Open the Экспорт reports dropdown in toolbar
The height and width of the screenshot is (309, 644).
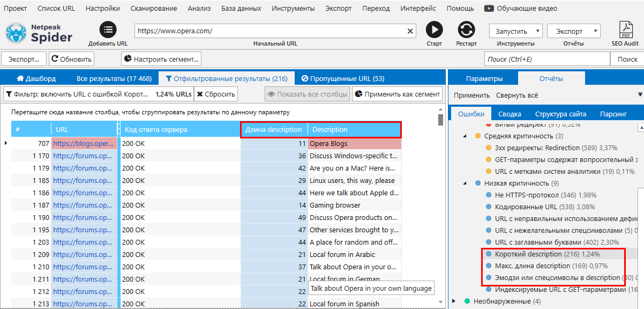tap(573, 31)
